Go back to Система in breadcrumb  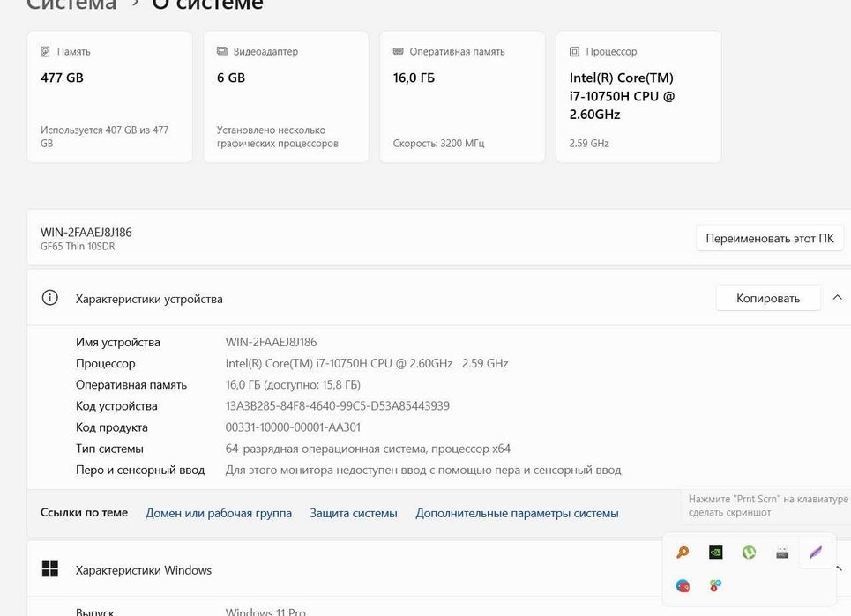[71, 4]
